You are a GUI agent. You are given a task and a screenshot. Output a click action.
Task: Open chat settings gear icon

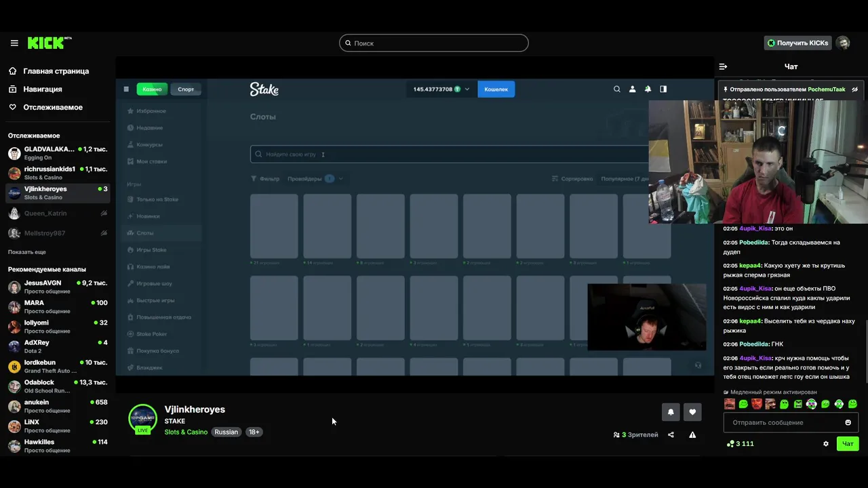(x=826, y=444)
